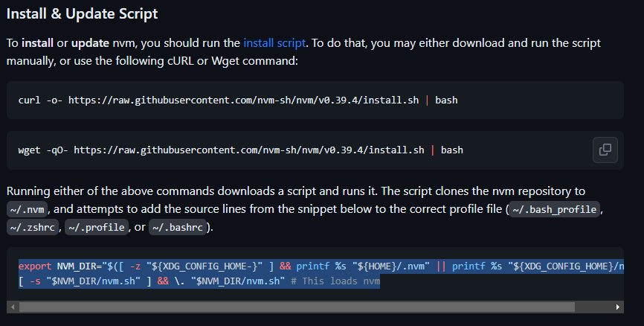Open the install script link
Viewport: 644px width, 326px height.
pyautogui.click(x=274, y=43)
